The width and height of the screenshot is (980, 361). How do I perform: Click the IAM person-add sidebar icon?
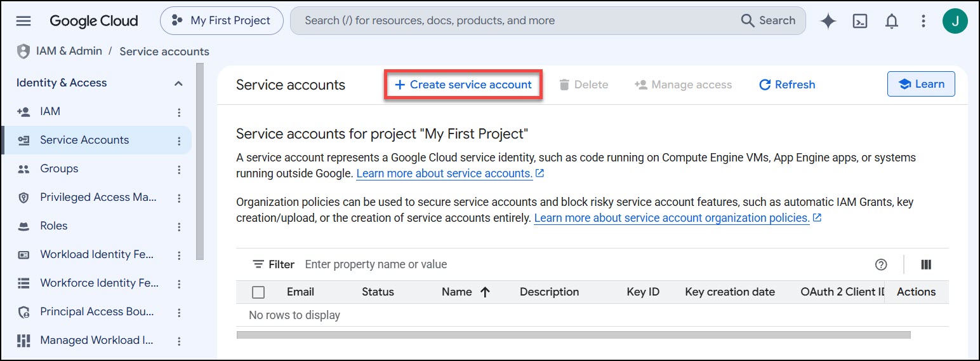tap(23, 112)
